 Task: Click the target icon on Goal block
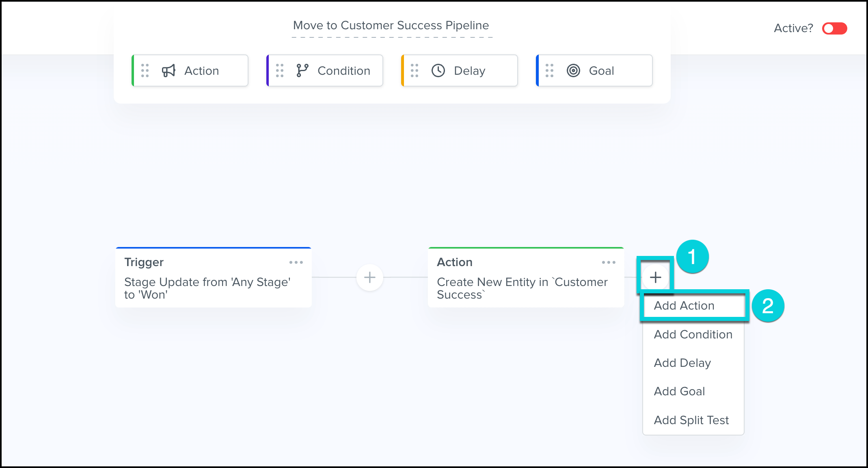573,71
